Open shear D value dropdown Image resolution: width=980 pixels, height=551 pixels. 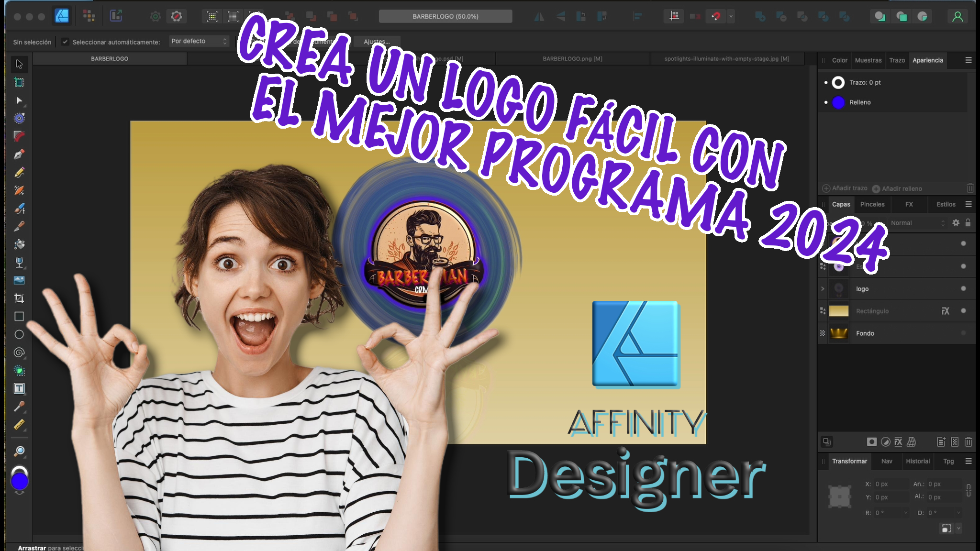click(958, 513)
